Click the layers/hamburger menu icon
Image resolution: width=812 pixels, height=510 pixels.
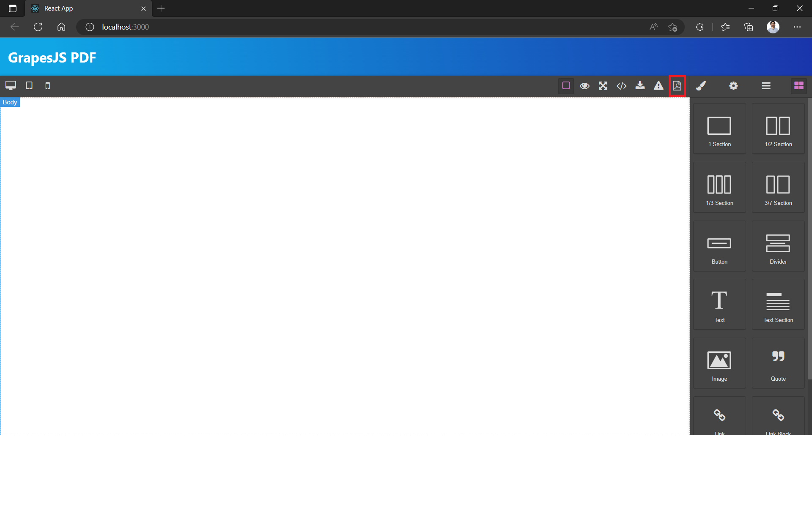tap(766, 85)
